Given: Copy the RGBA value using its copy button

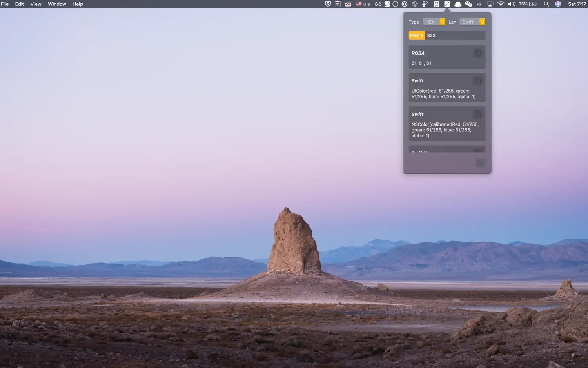Looking at the screenshot, I should (477, 53).
